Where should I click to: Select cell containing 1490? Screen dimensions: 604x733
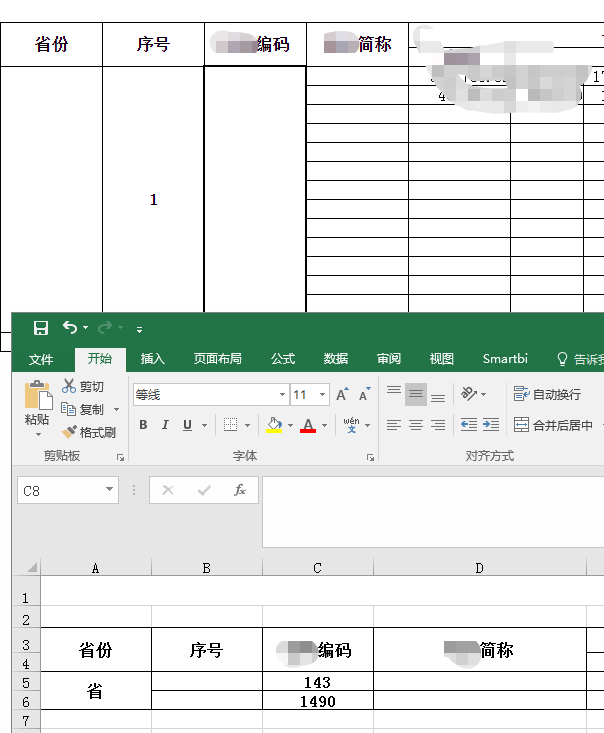click(x=318, y=701)
